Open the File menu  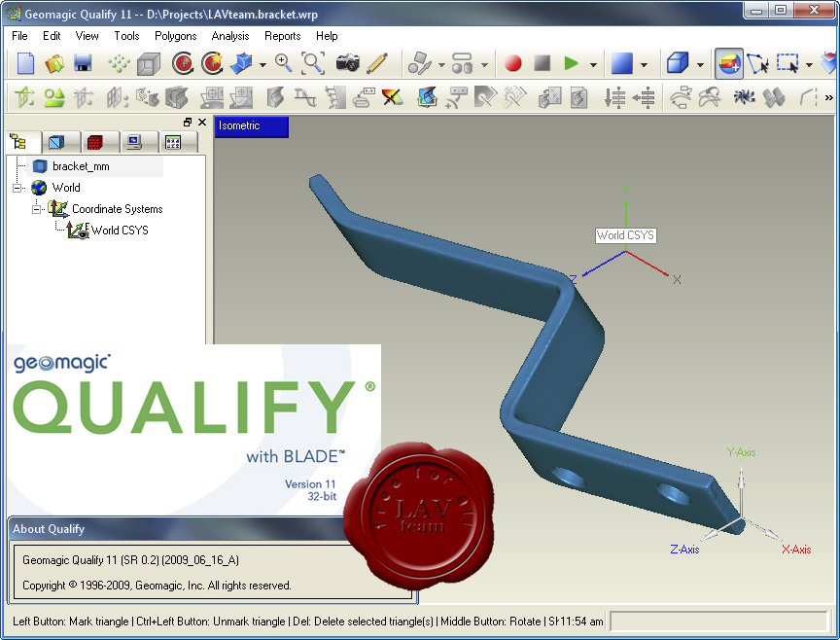(19, 36)
